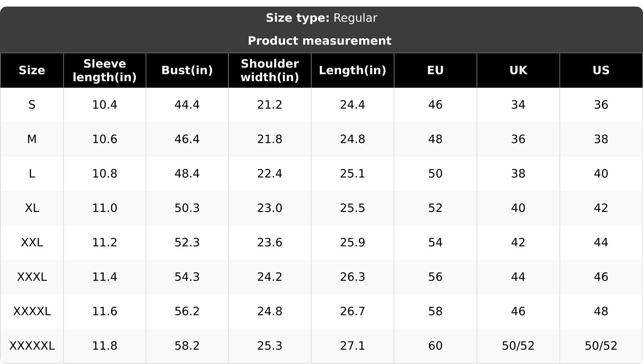
Task: Select the EU column header
Action: coord(436,71)
